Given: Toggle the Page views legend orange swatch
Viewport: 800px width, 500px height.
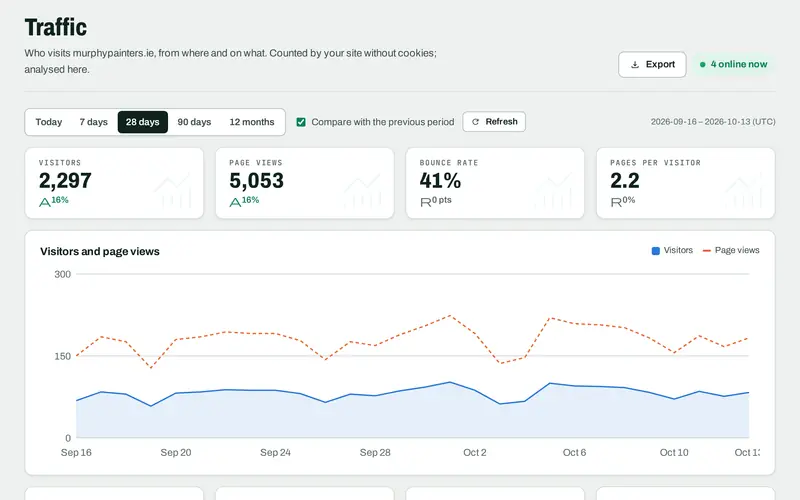Looking at the screenshot, I should (707, 251).
